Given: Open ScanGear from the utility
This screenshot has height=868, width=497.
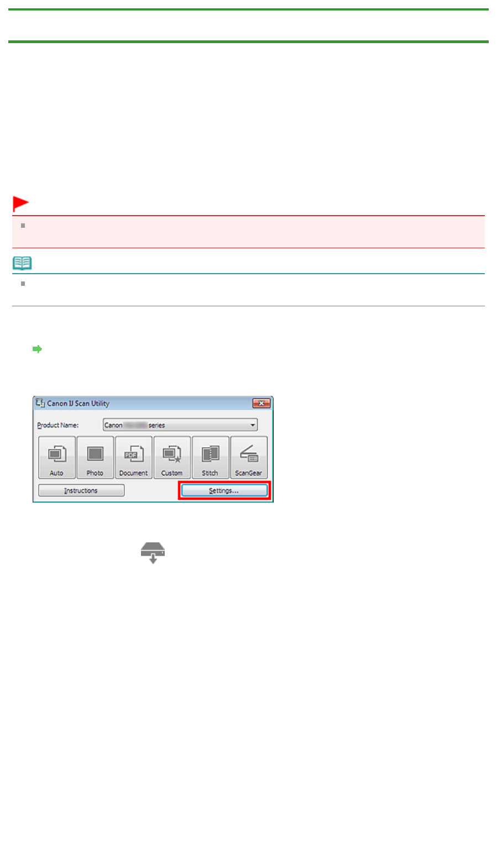Looking at the screenshot, I should (249, 457).
